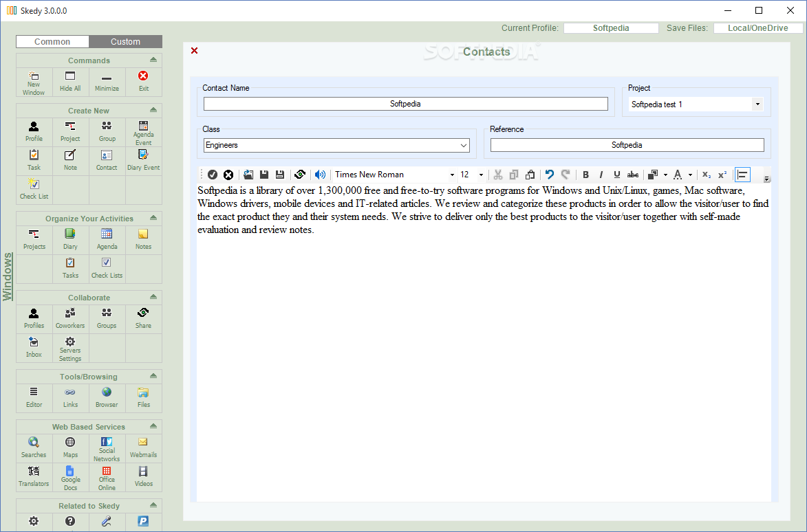Click the font color A button
Screen dimensions: 807x532
point(678,175)
